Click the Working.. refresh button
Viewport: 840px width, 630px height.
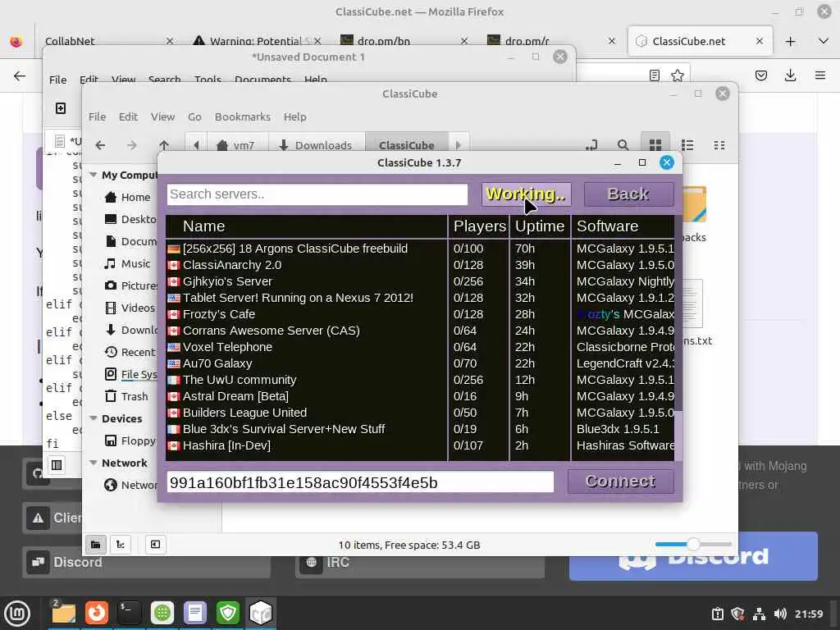point(526,194)
